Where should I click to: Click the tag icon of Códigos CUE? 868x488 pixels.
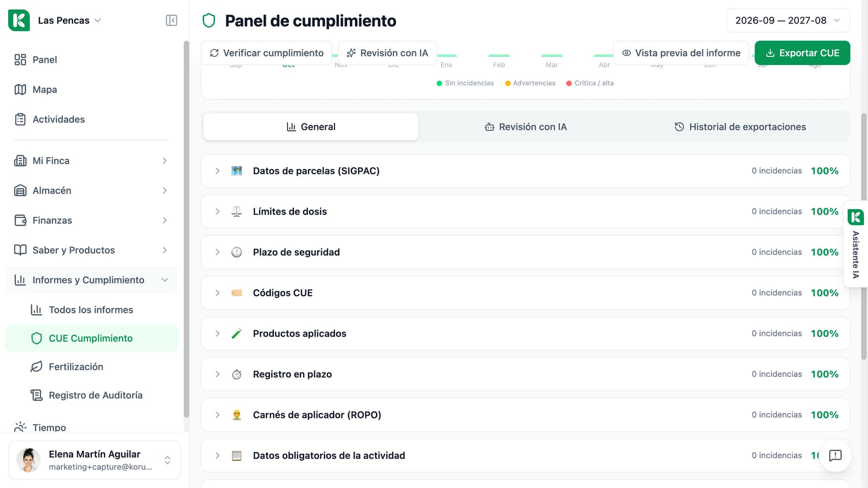237,293
